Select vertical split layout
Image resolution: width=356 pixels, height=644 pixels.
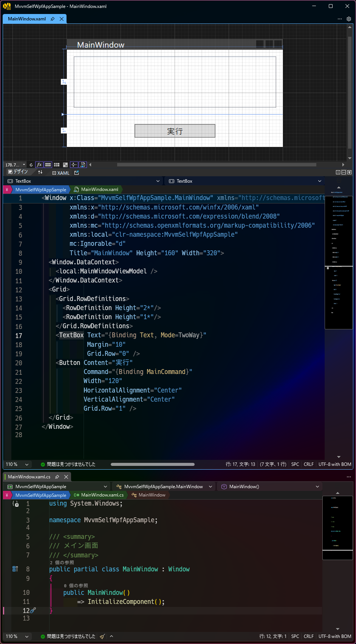click(338, 172)
